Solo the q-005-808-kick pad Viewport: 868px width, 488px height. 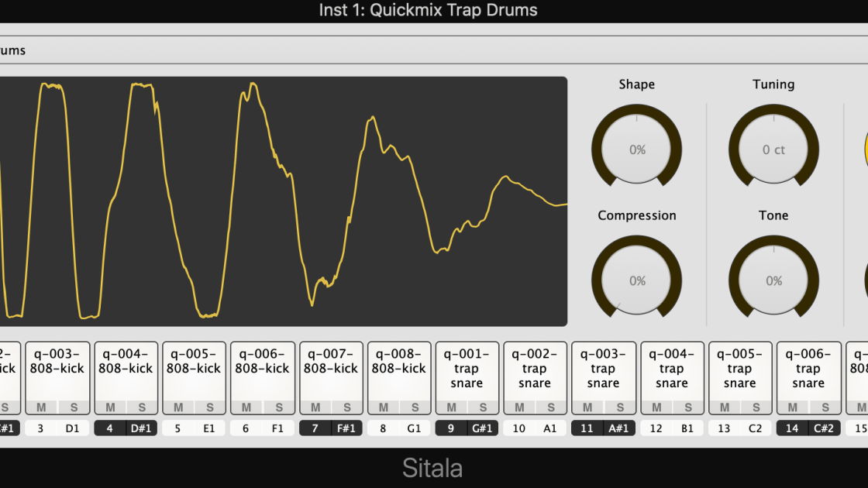(x=211, y=407)
